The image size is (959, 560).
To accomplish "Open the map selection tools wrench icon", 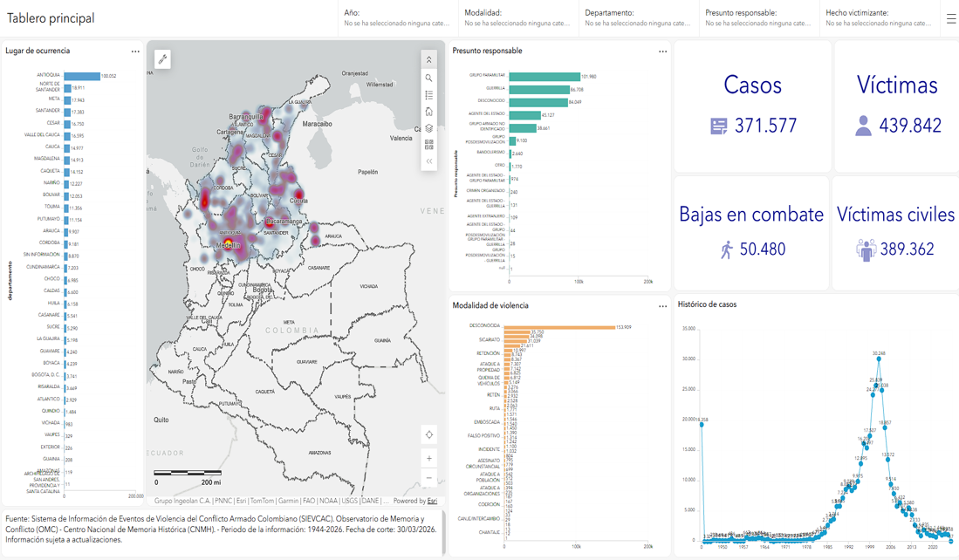I will click(x=162, y=59).
